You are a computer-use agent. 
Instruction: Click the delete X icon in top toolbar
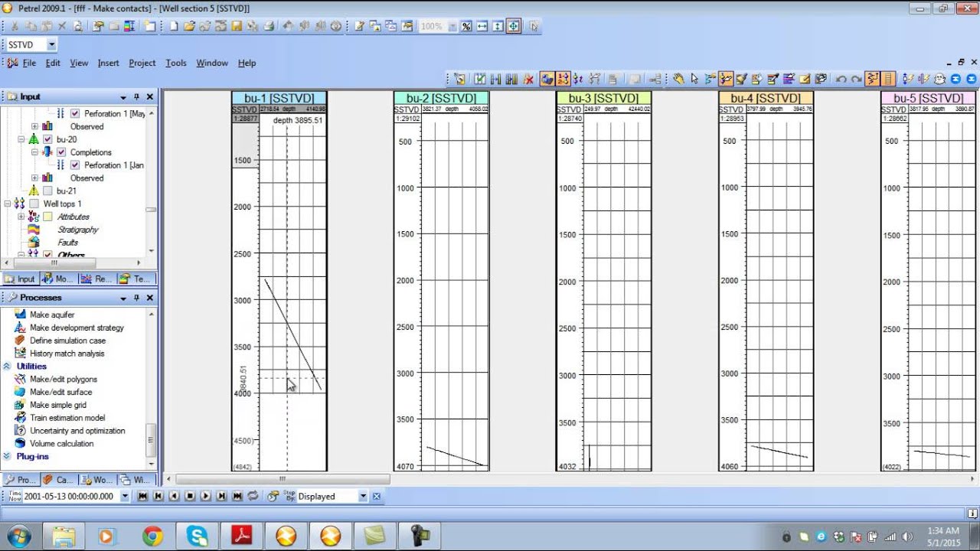[61, 26]
